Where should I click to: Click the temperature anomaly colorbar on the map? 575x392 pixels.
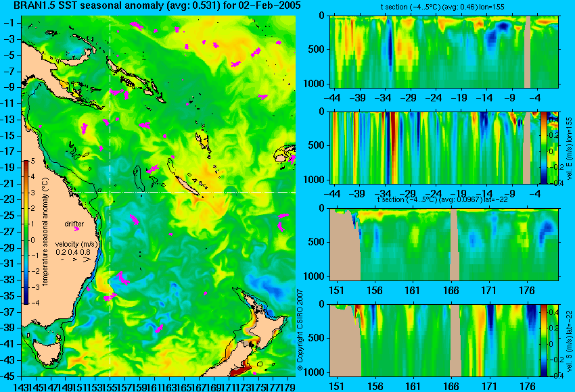click(26, 232)
